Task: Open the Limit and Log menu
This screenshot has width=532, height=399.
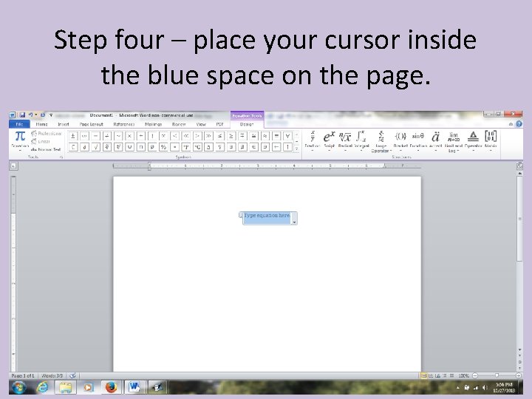Action: [454, 142]
